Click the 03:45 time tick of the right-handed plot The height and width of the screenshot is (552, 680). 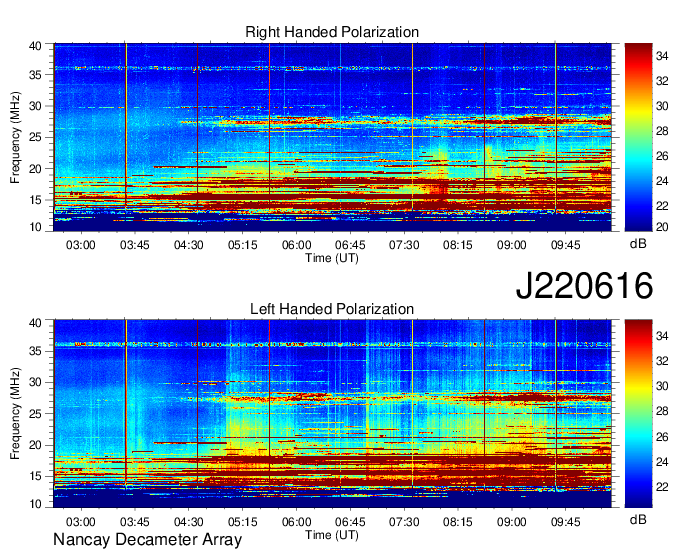[134, 245]
